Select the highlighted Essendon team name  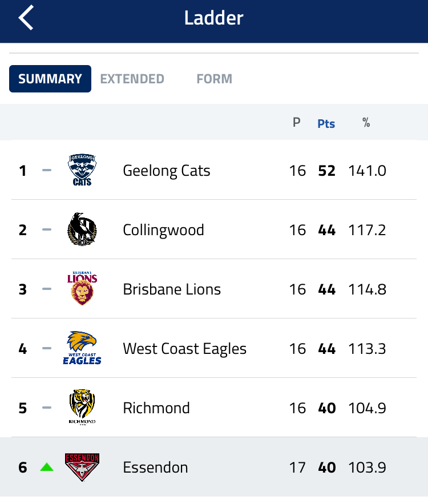tap(156, 467)
